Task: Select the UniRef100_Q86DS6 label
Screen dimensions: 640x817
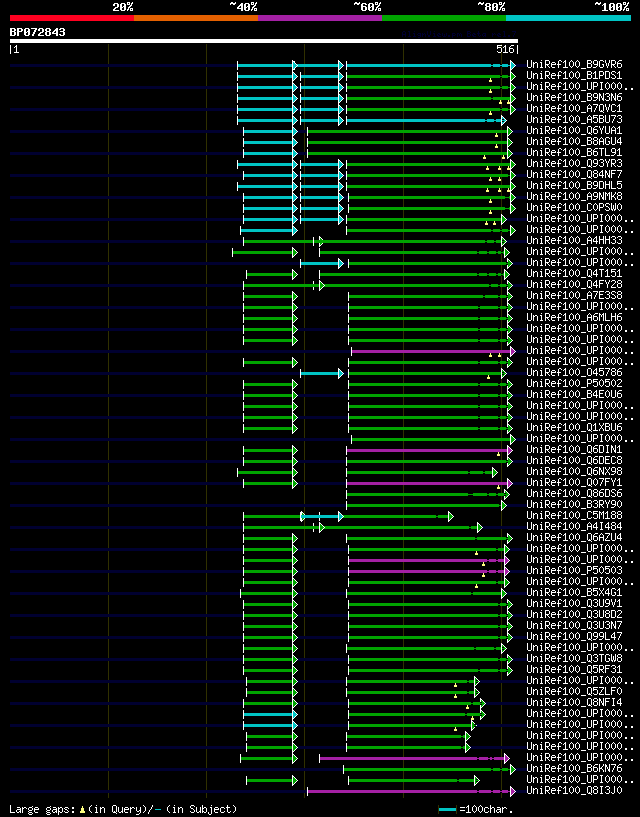Action: (574, 493)
